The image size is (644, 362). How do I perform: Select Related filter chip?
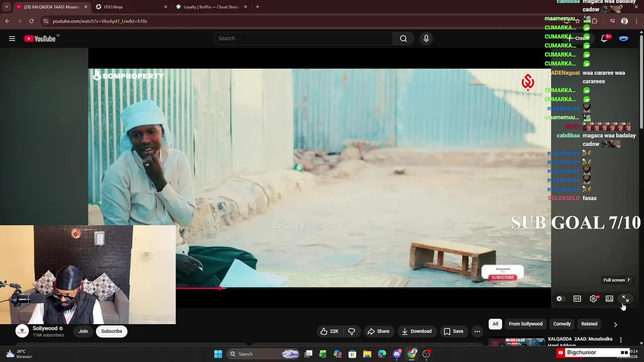tap(589, 324)
